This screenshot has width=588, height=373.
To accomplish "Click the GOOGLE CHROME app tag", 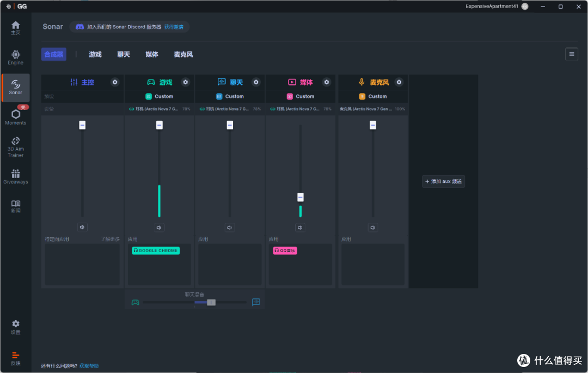I will (x=156, y=250).
